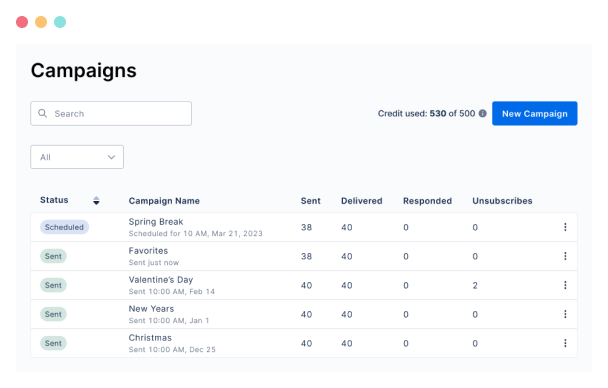
Task: Click the New Campaign button
Action: 534,114
